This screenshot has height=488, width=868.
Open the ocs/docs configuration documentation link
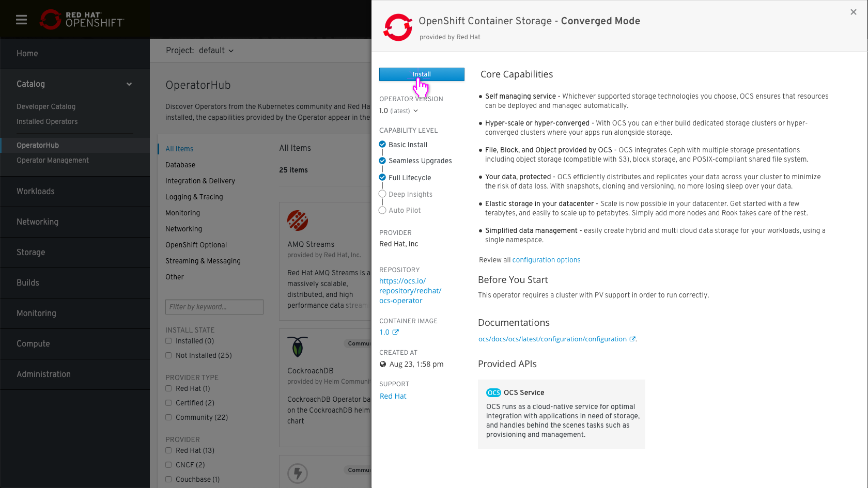(x=552, y=339)
